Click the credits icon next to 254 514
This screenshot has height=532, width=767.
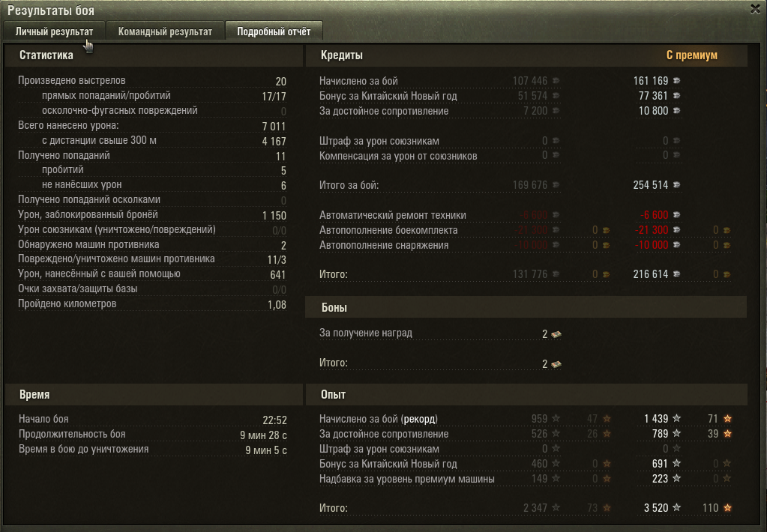[676, 185]
